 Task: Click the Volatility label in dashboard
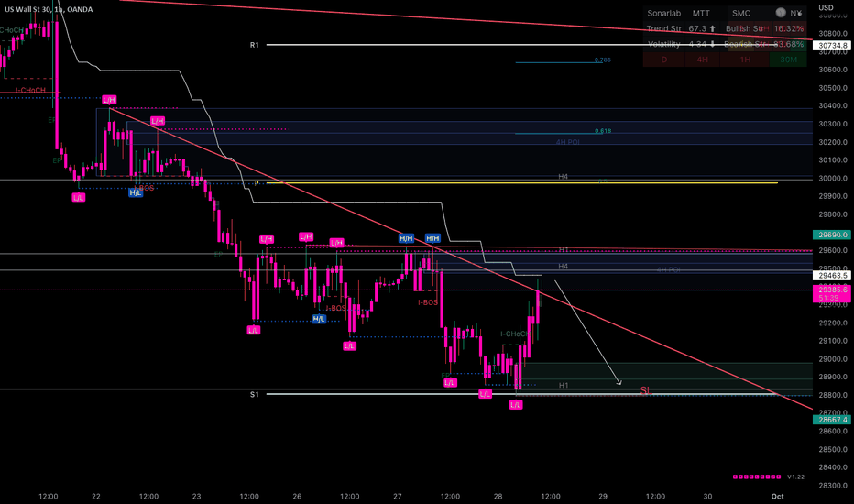point(664,44)
